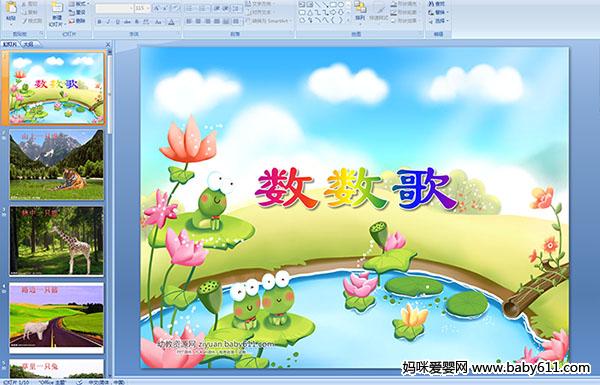The width and height of the screenshot is (600, 385).
Task: Click the Center alignment icon
Action: coord(198,21)
